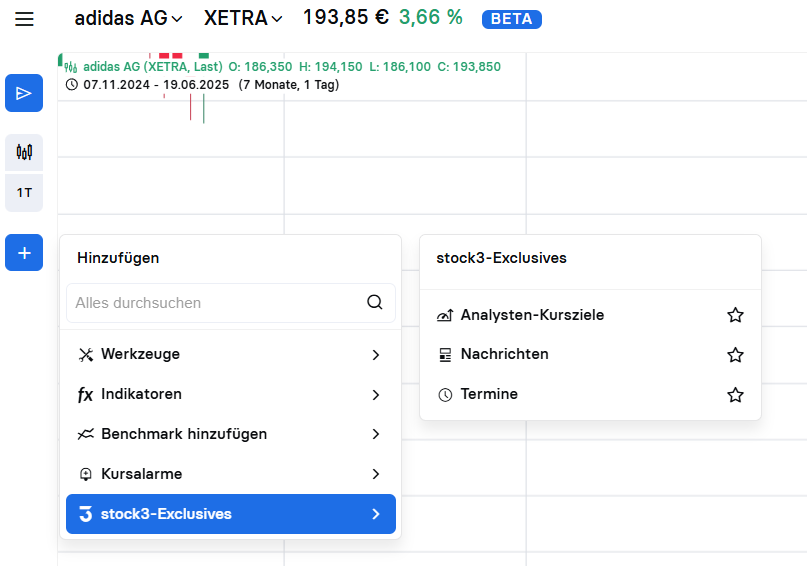Star the Termine entry as favorite
The width and height of the screenshot is (807, 566).
pos(735,395)
